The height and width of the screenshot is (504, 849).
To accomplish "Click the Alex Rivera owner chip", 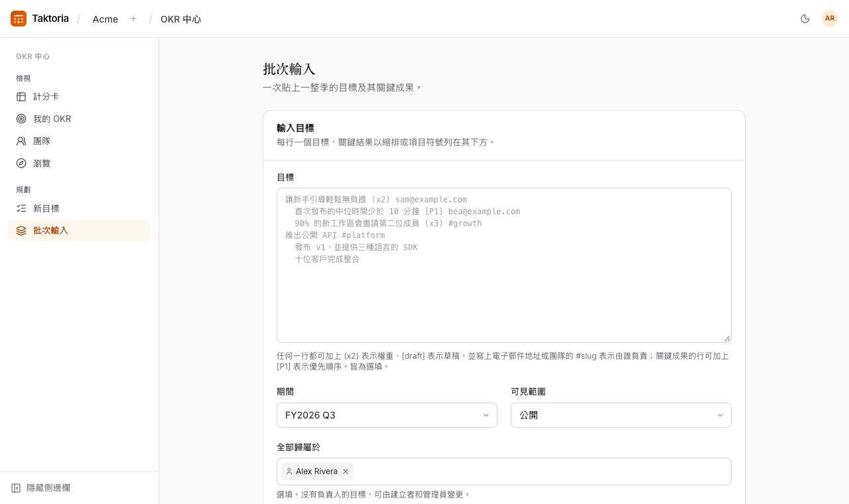I will [x=317, y=472].
